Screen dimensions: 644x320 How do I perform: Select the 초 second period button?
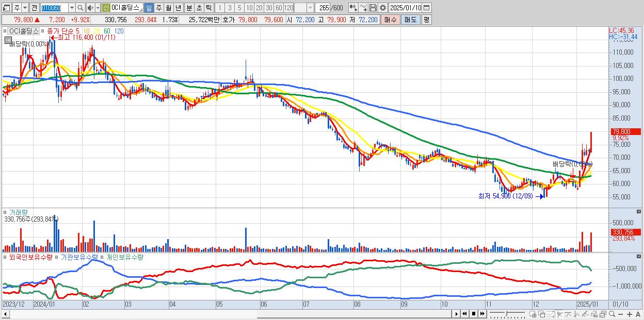point(199,8)
